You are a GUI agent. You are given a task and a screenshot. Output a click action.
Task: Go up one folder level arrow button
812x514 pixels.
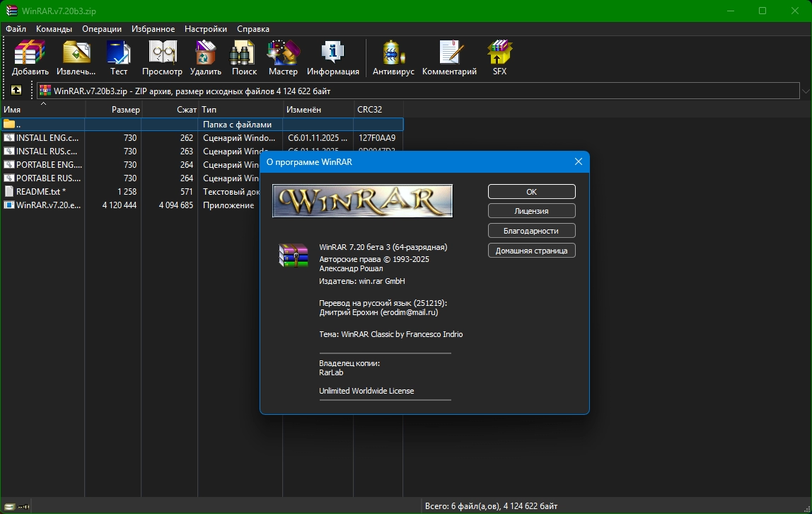coord(16,91)
